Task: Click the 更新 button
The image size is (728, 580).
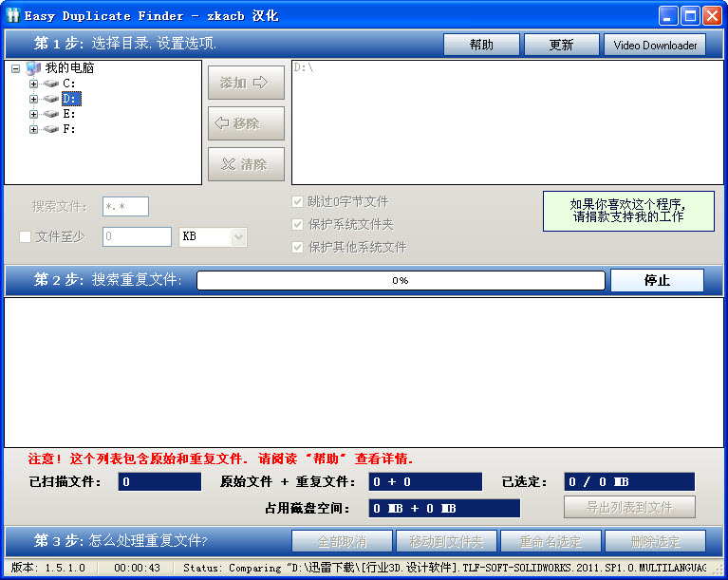Action: 561,45
